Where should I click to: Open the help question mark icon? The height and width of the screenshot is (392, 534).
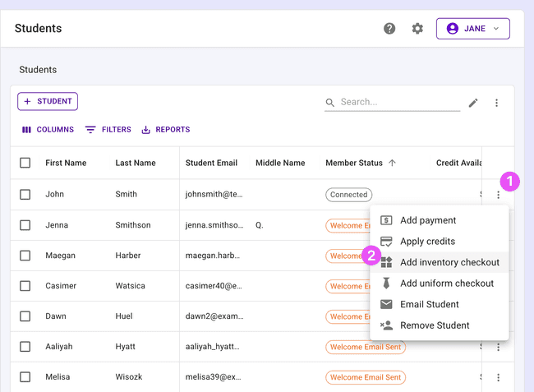tap(389, 29)
